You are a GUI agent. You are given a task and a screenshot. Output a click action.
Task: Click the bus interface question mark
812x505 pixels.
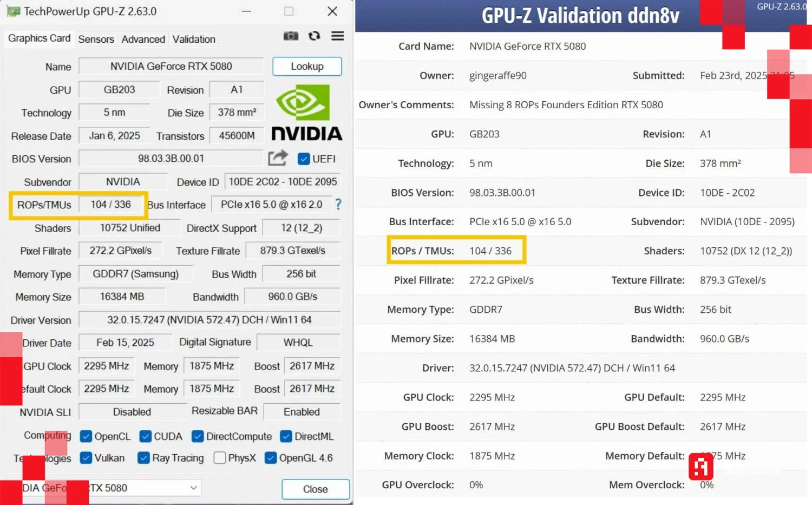click(x=338, y=204)
